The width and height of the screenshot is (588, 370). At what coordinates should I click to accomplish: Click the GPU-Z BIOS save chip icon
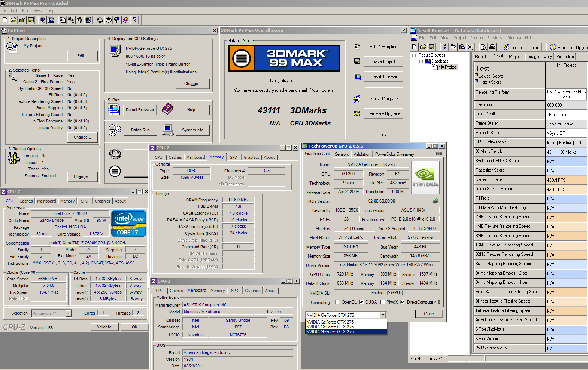click(x=436, y=201)
